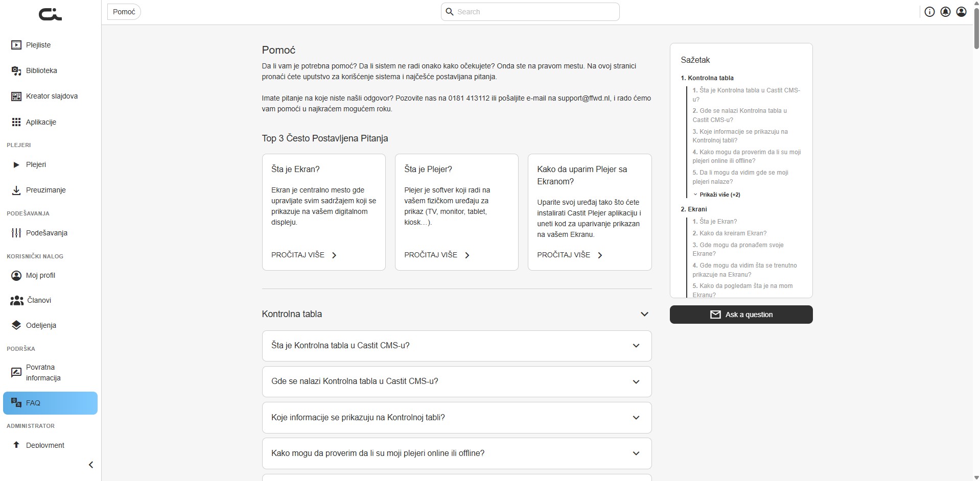Expand Gde se nalazi Kontrolna tabla question

[x=636, y=381]
